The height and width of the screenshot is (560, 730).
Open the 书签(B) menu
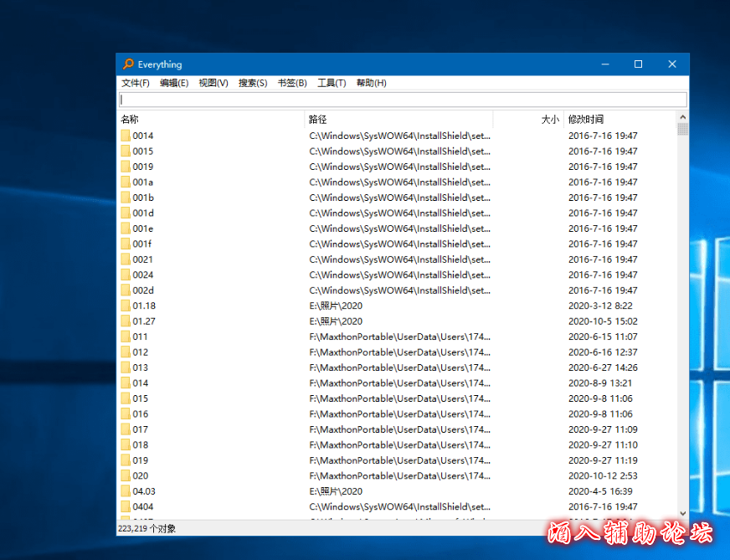click(x=291, y=83)
